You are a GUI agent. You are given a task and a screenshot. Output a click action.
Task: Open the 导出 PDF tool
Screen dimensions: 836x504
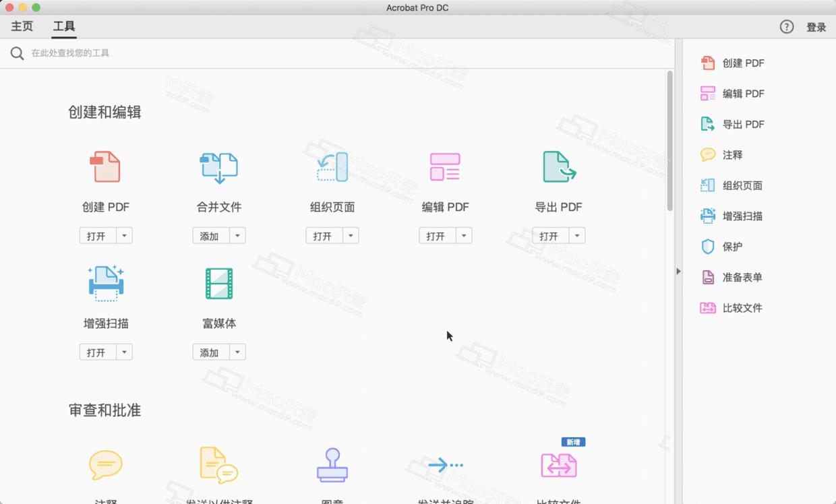559,166
